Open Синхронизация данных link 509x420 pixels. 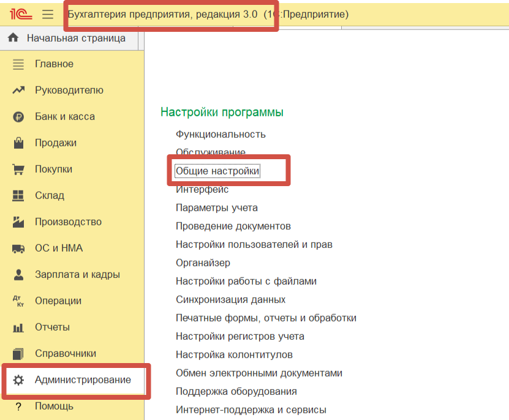point(231,299)
